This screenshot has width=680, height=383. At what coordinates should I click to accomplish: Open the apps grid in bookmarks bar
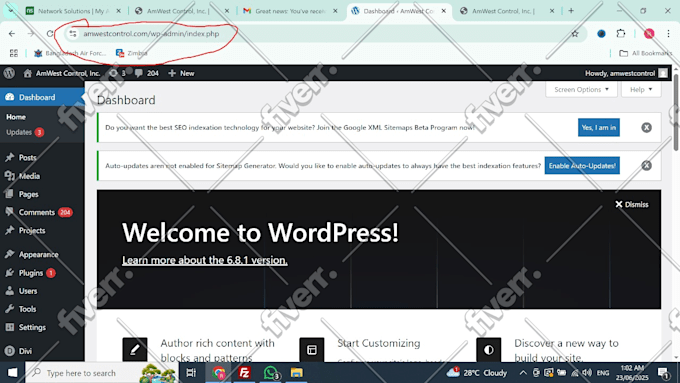[14, 53]
